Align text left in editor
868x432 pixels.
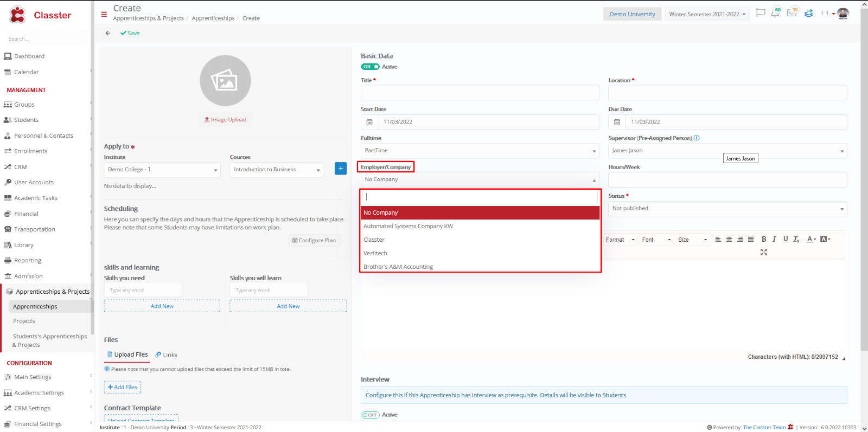[718, 240]
